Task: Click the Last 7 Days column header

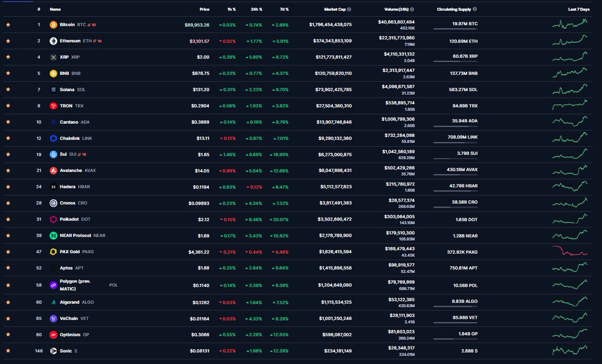Action: click(x=579, y=9)
